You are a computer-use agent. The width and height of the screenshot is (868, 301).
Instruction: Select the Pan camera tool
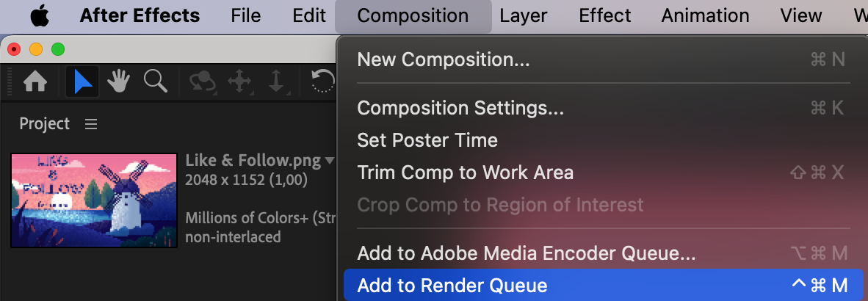pos(240,81)
